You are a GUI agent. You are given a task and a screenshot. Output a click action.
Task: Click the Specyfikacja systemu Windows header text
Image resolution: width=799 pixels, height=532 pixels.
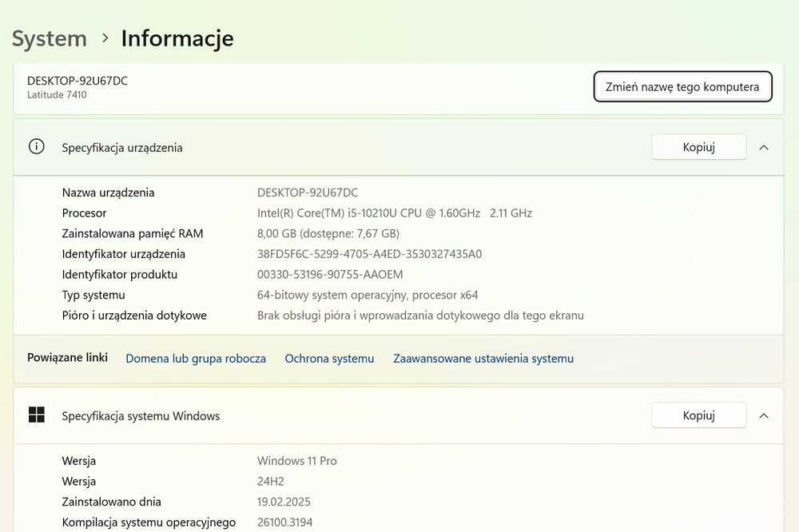pyautogui.click(x=141, y=416)
